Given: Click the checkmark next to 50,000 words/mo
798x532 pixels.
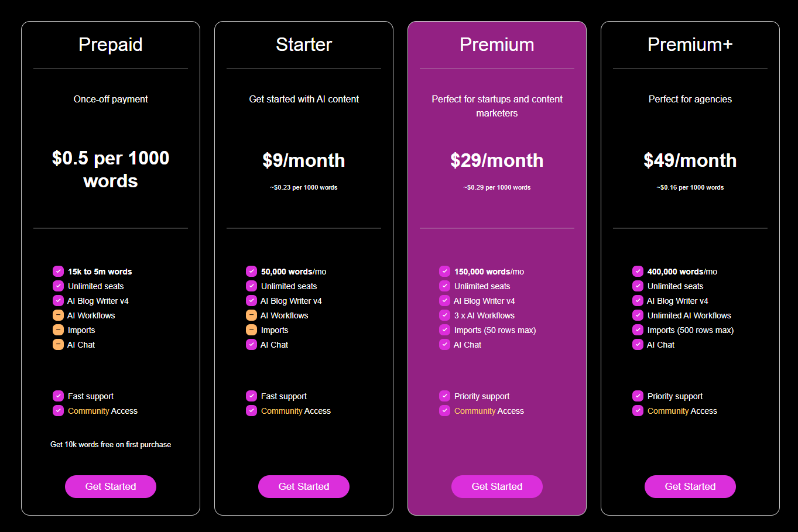Looking at the screenshot, I should [251, 271].
